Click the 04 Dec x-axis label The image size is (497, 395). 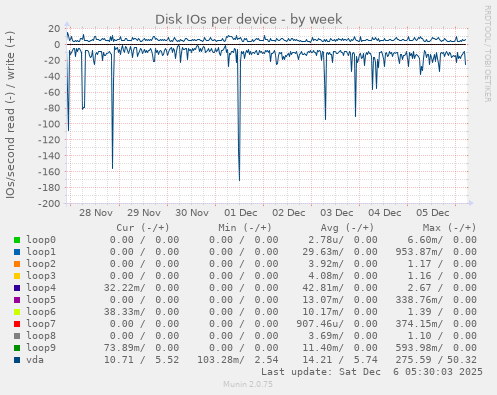[x=385, y=213]
